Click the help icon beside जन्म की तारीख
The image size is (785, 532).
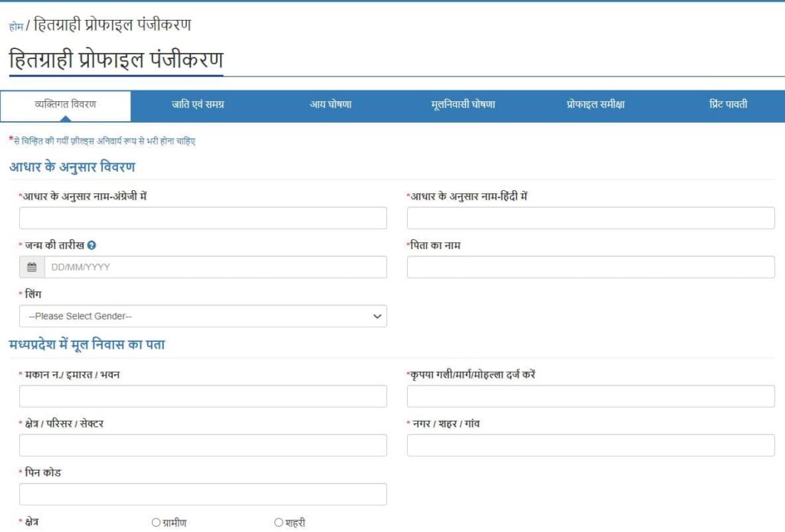tap(91, 245)
